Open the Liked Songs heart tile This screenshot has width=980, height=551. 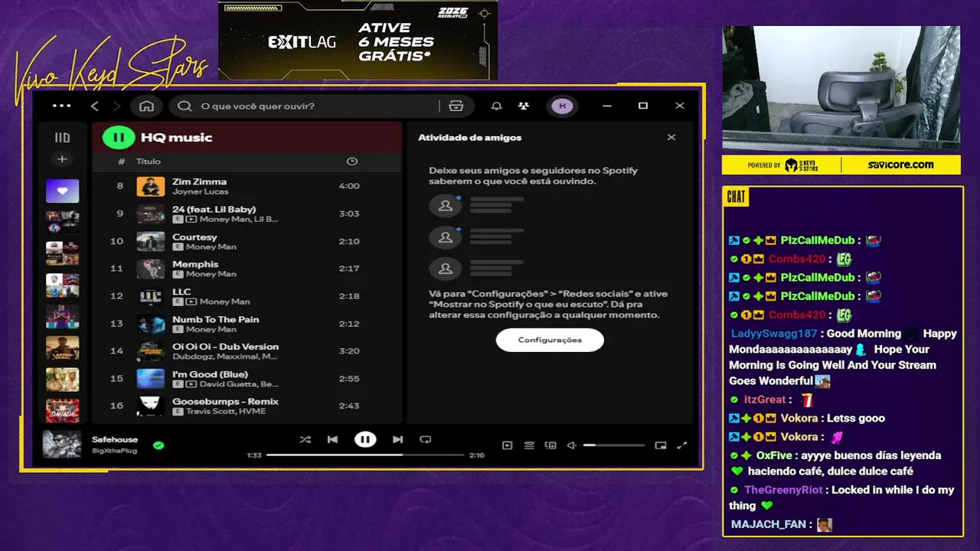click(x=62, y=191)
